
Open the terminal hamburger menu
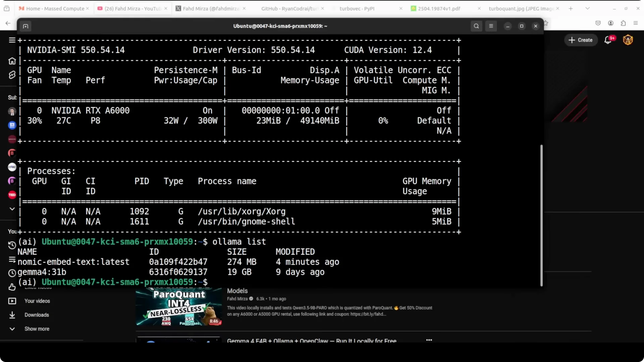(491, 26)
